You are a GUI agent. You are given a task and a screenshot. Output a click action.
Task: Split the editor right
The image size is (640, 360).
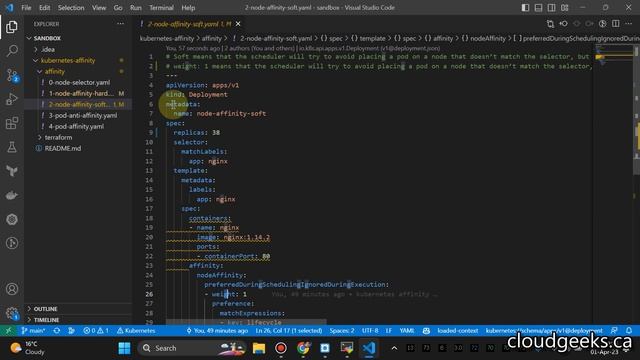tap(616, 24)
